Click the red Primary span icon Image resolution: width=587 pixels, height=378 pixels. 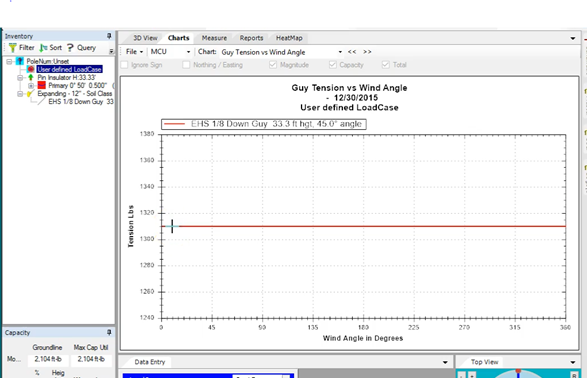click(41, 85)
